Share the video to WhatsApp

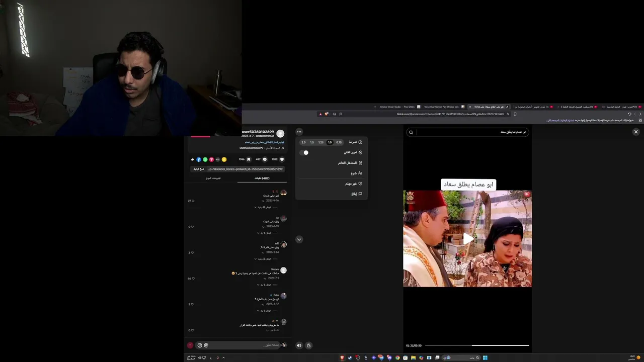coord(205,159)
